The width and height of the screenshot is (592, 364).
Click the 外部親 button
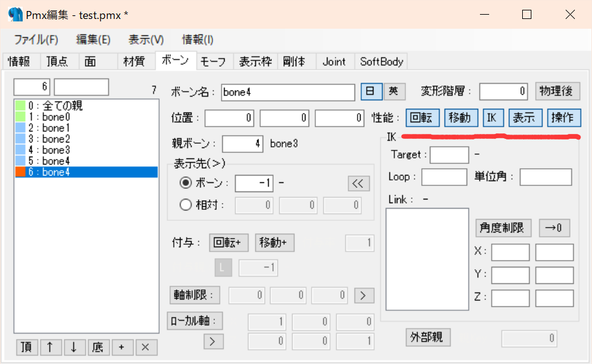point(428,337)
